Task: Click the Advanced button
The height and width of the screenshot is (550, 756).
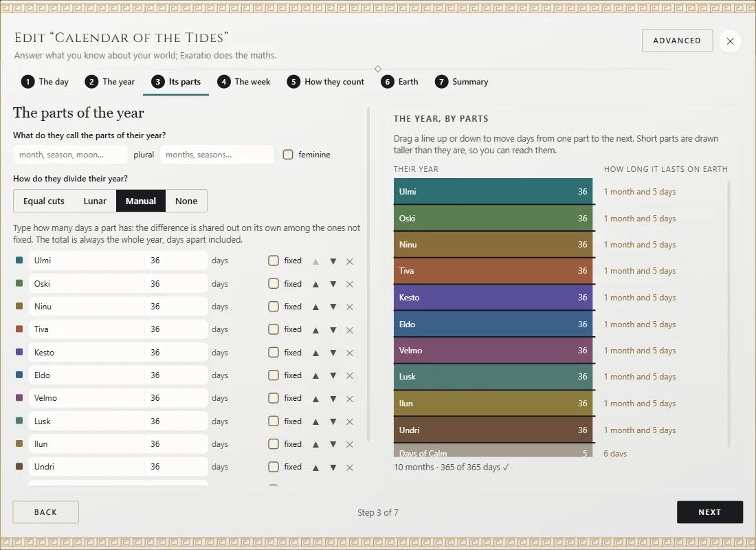Action: pyautogui.click(x=677, y=41)
